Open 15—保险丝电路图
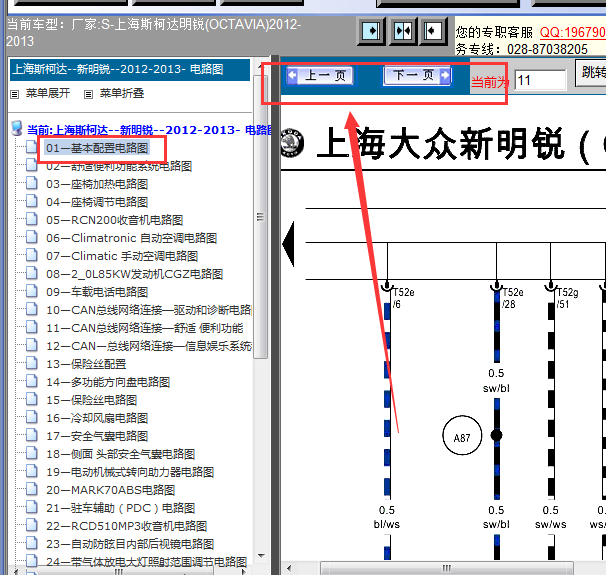Screen dimensions: 606x575 coord(92,400)
